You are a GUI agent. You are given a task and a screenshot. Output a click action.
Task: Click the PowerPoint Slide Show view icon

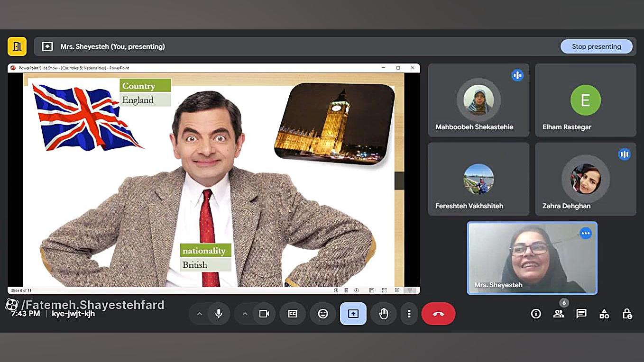410,290
